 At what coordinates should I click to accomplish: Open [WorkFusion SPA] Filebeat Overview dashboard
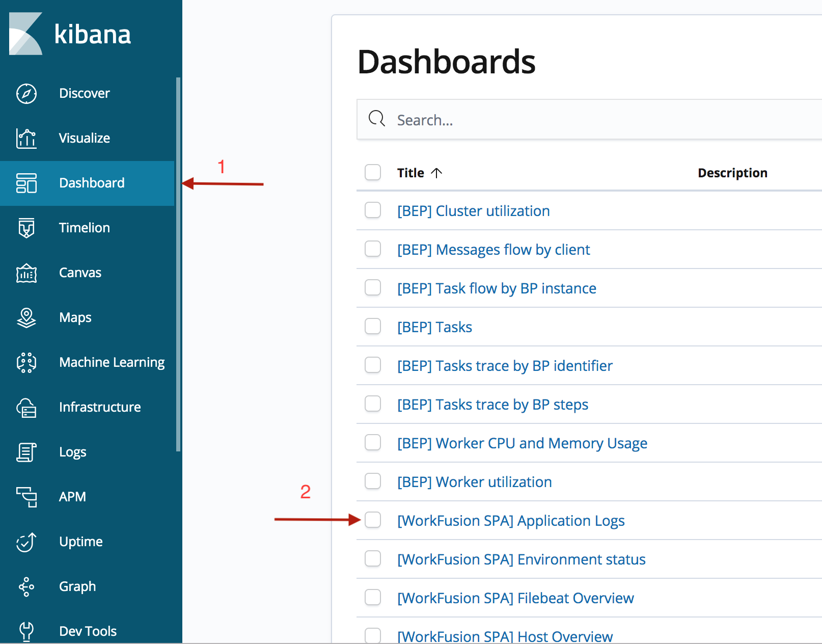(515, 598)
